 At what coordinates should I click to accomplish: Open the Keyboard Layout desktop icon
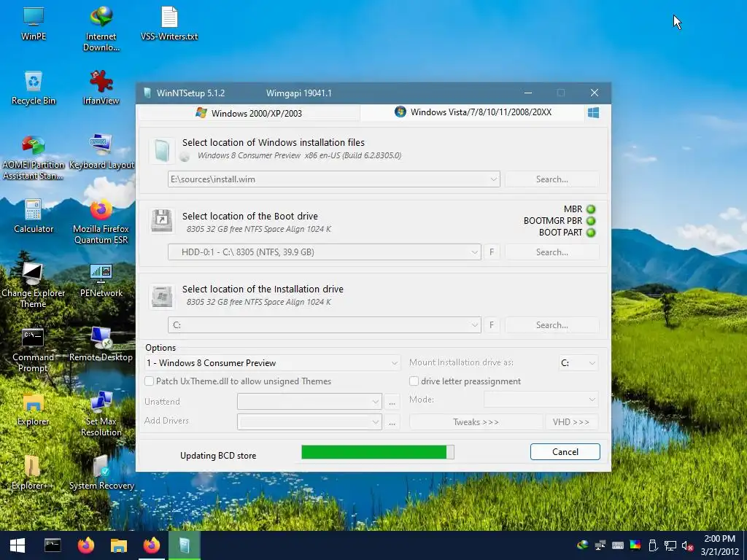101,152
